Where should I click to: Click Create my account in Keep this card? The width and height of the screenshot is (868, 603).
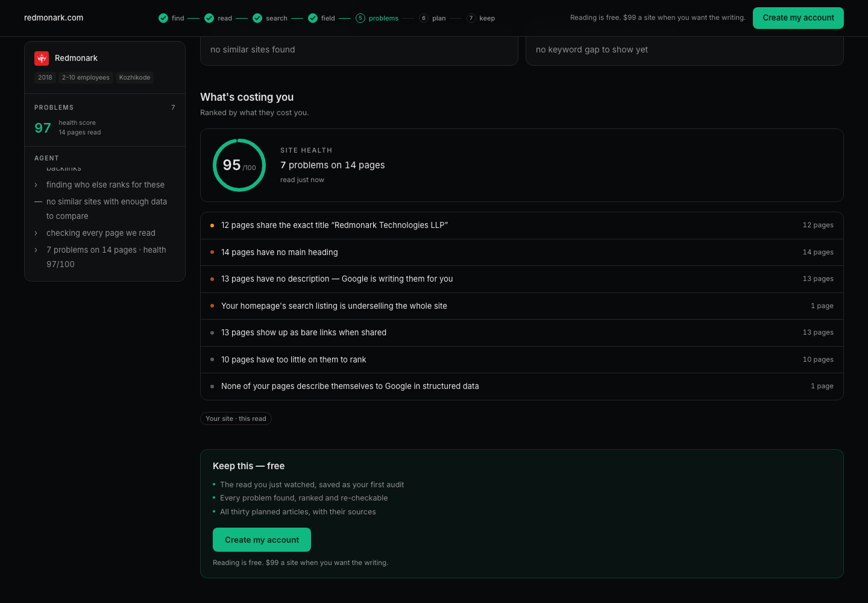pyautogui.click(x=262, y=540)
